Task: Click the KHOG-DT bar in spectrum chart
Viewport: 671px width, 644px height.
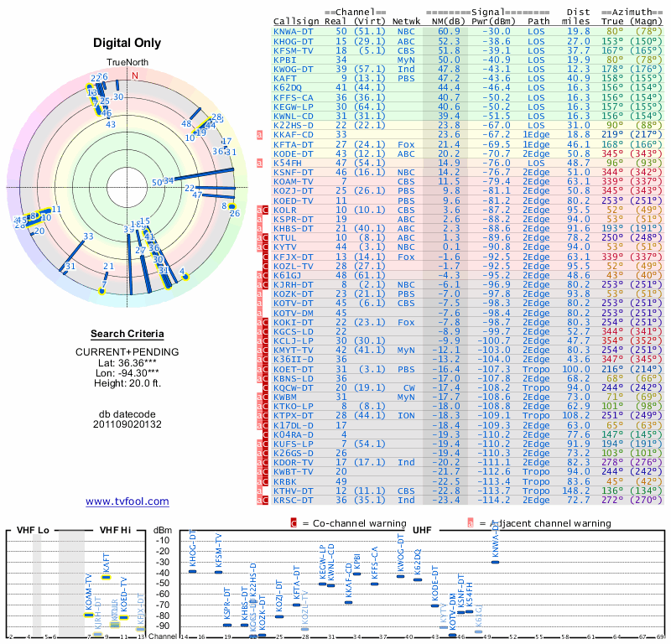Action: pyautogui.click(x=193, y=571)
